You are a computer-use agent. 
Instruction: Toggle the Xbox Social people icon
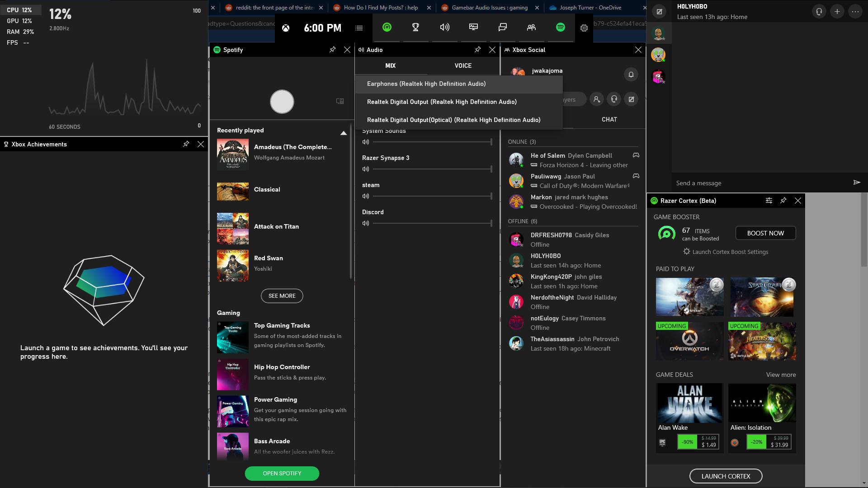pyautogui.click(x=531, y=28)
